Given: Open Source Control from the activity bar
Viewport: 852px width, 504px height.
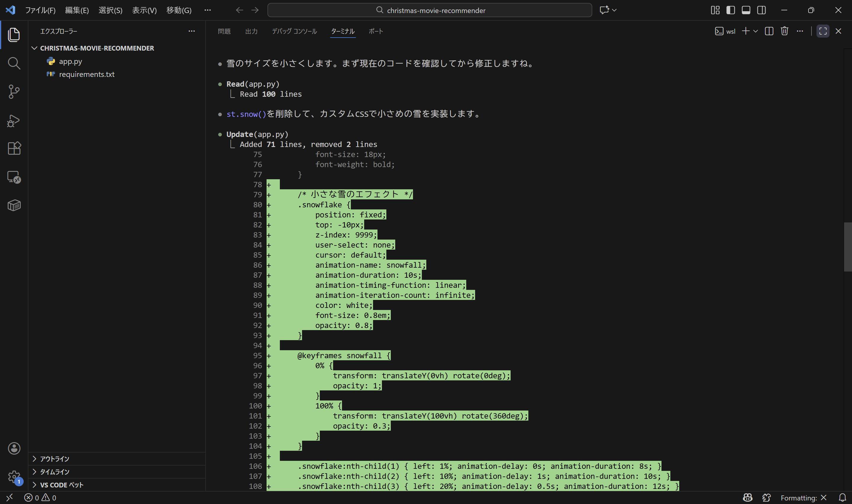Looking at the screenshot, I should [14, 92].
